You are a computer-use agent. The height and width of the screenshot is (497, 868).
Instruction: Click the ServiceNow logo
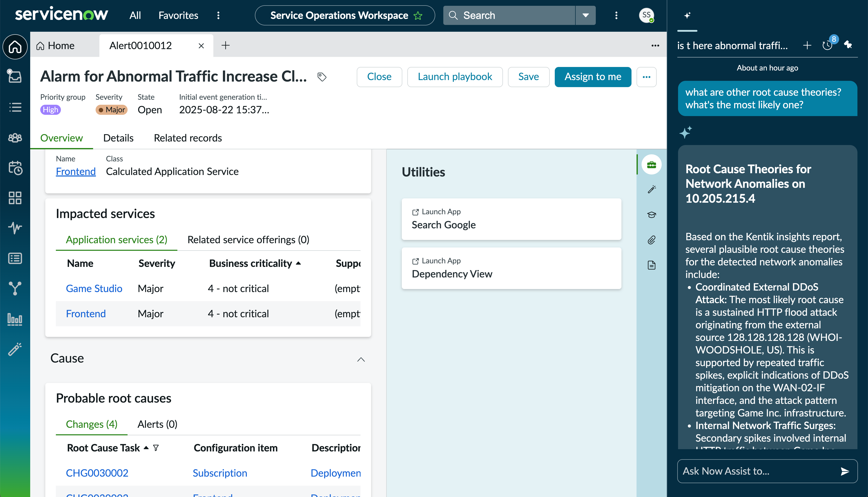coord(61,14)
